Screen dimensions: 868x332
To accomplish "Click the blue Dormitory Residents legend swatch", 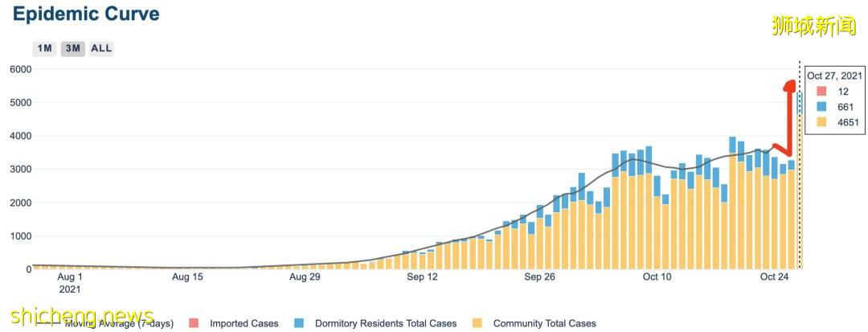I will coord(299,323).
